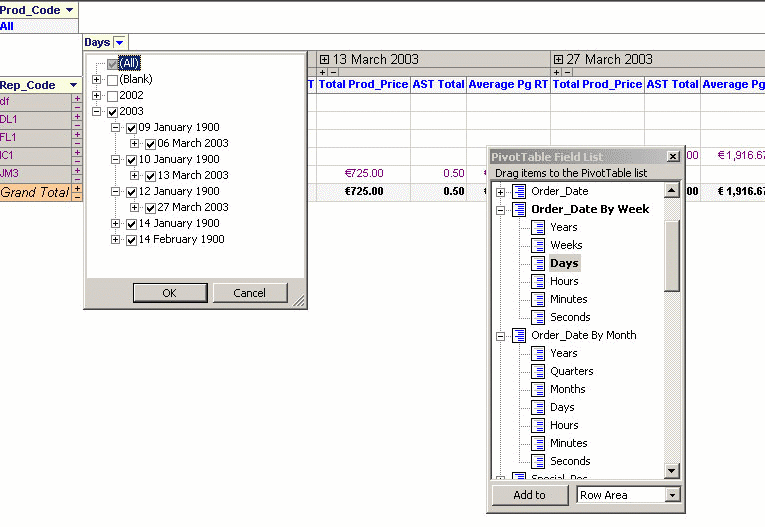This screenshot has height=527, width=765.
Task: Select Years under Order_Date By Month
Action: pyautogui.click(x=563, y=353)
